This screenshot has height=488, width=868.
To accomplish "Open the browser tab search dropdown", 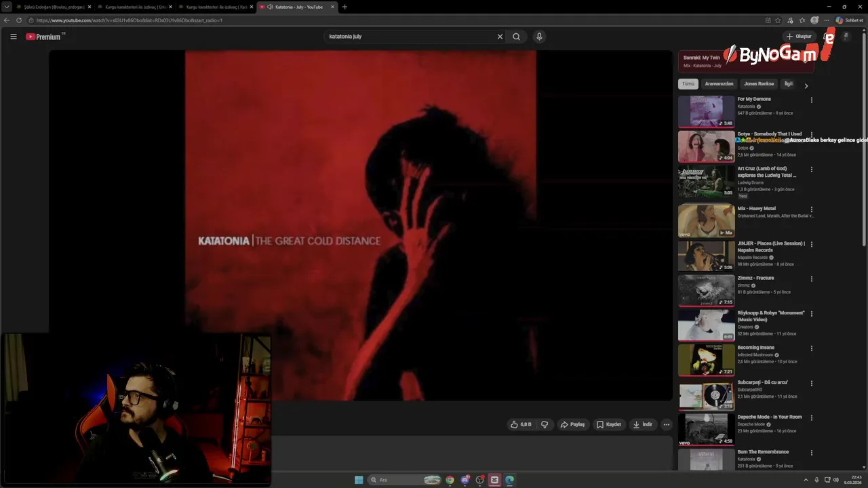I will point(6,7).
